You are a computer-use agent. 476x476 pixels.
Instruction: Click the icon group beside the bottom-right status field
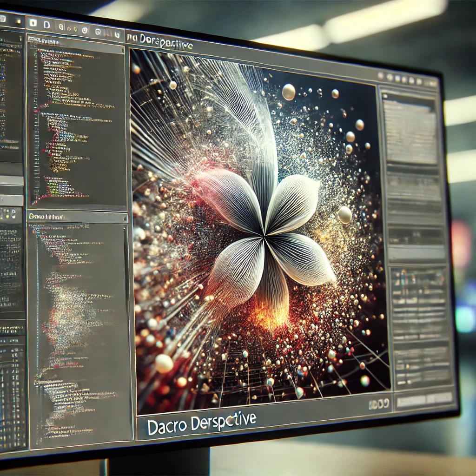pos(379,403)
